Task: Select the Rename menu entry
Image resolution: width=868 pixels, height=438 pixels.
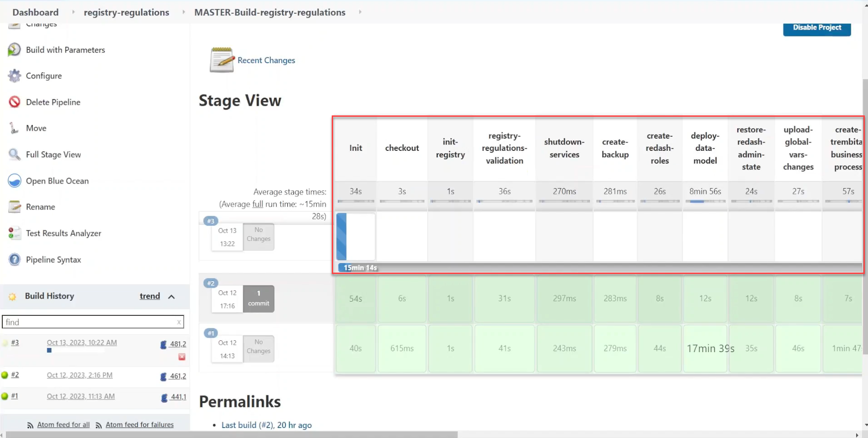Action: (40, 207)
